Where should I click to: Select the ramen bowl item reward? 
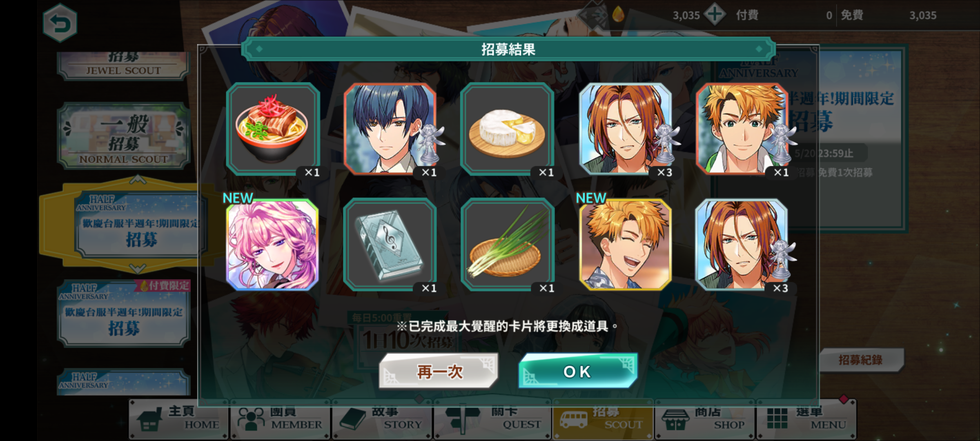point(273,129)
